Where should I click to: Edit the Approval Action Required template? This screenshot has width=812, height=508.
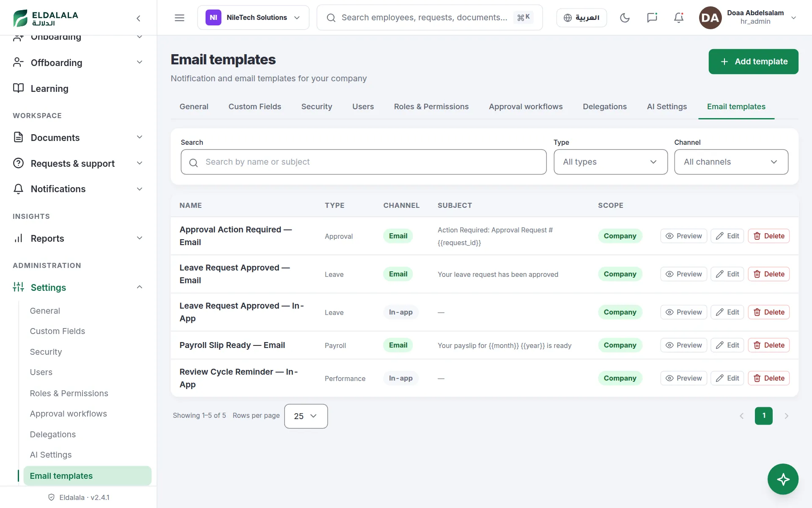(727, 236)
